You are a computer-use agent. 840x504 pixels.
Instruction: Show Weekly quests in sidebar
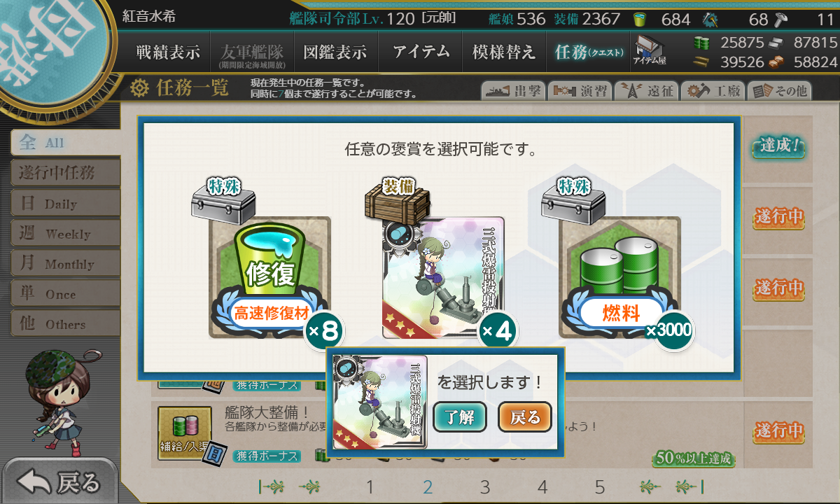coord(65,233)
